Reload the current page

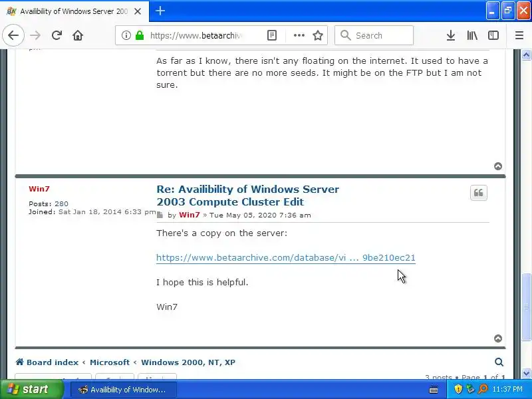pos(57,35)
